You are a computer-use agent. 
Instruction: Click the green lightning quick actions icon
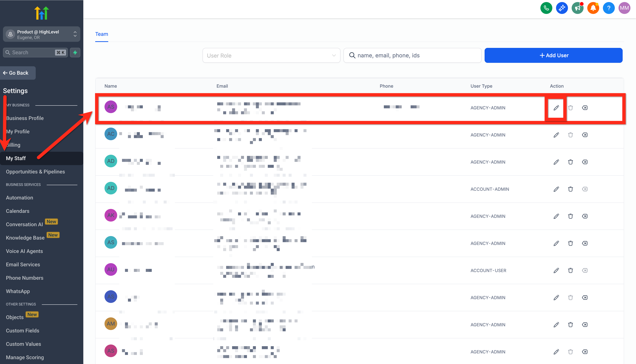pyautogui.click(x=75, y=53)
